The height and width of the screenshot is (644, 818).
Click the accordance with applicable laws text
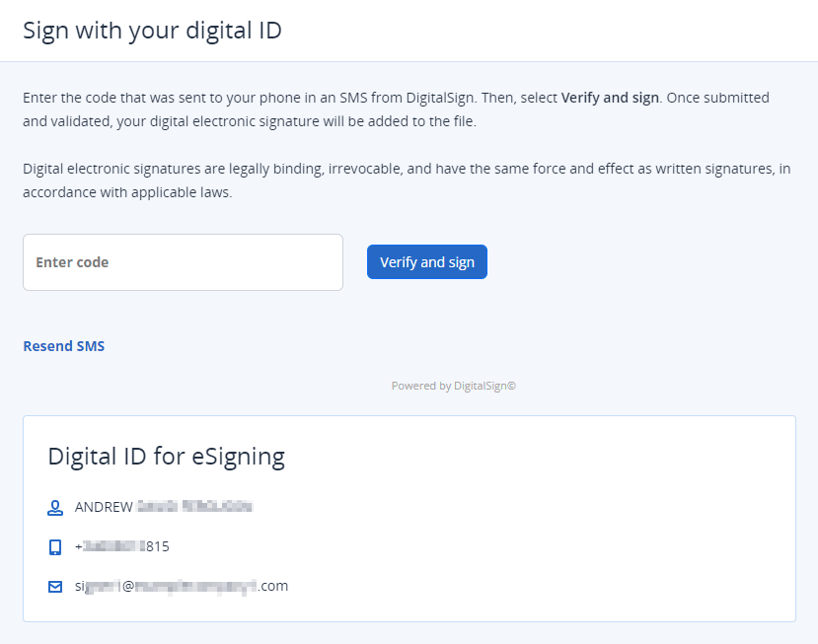click(x=127, y=193)
